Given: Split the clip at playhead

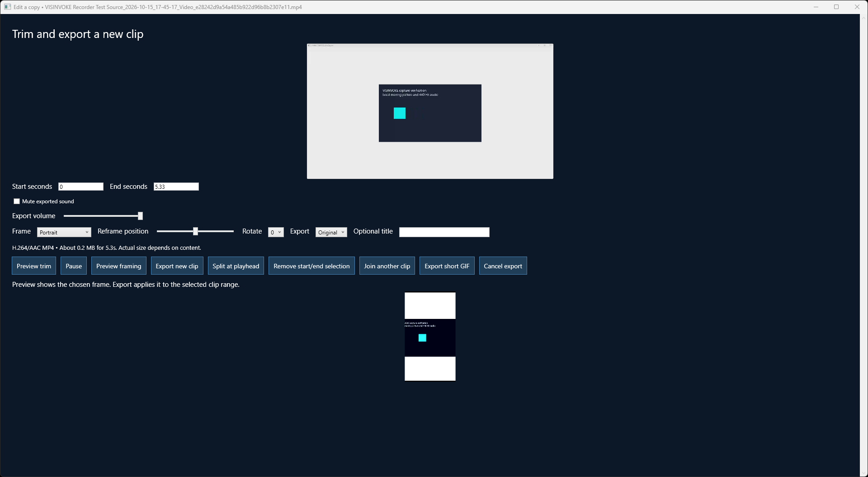Looking at the screenshot, I should pos(236,266).
